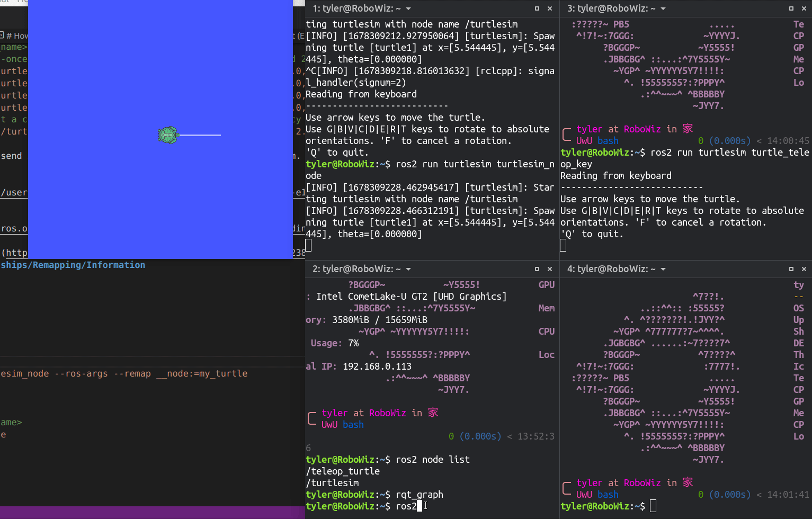The height and width of the screenshot is (519, 812).
Task: Click the '/turtlesim' node list output in pane 2
Action: [x=332, y=483]
